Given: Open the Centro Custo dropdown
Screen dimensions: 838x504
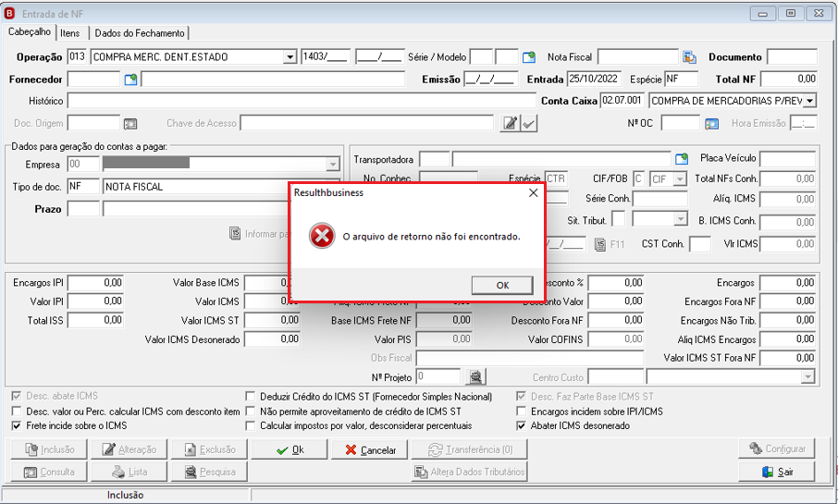Looking at the screenshot, I should 807,377.
